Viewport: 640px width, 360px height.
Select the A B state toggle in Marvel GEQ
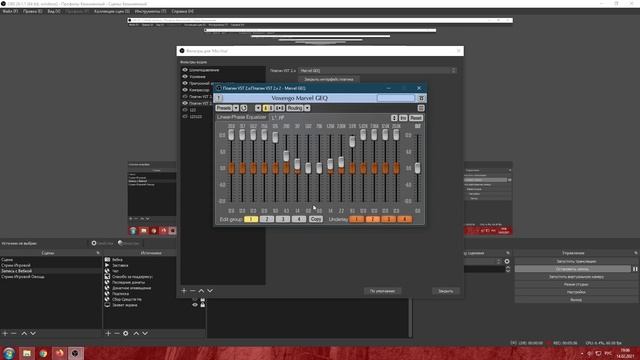[268, 108]
